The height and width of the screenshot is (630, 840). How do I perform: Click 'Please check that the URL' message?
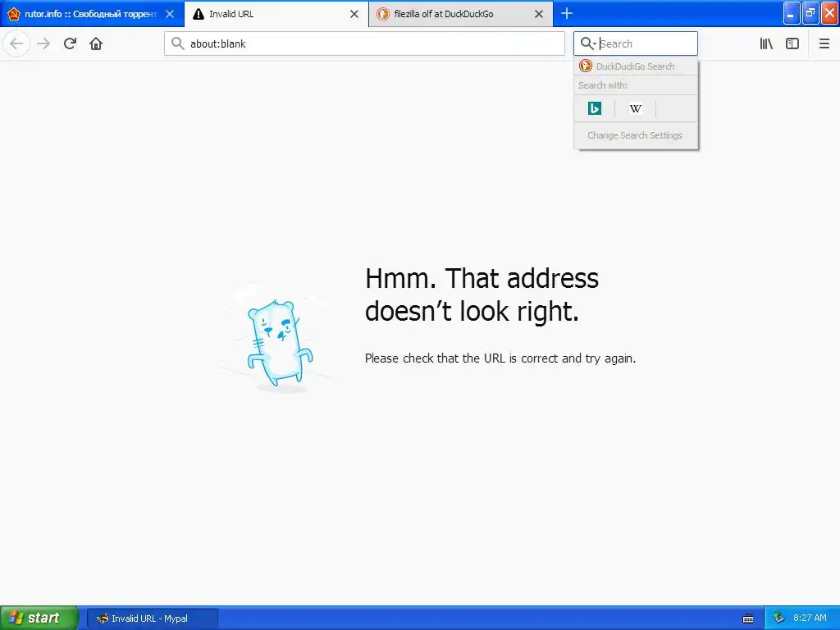(x=500, y=358)
